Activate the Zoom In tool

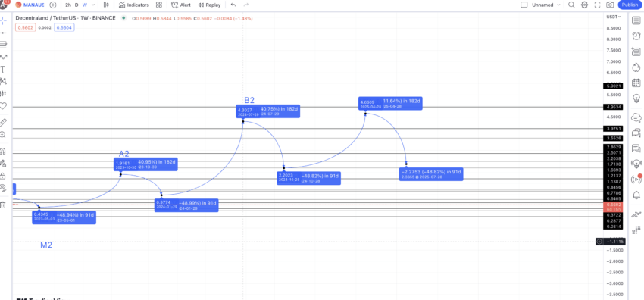(x=3, y=135)
